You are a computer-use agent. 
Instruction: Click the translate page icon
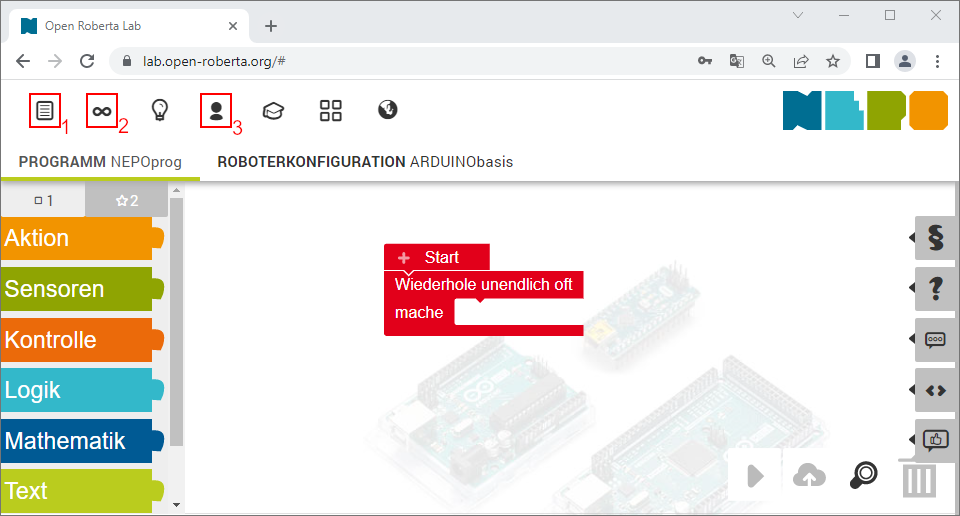coord(737,61)
